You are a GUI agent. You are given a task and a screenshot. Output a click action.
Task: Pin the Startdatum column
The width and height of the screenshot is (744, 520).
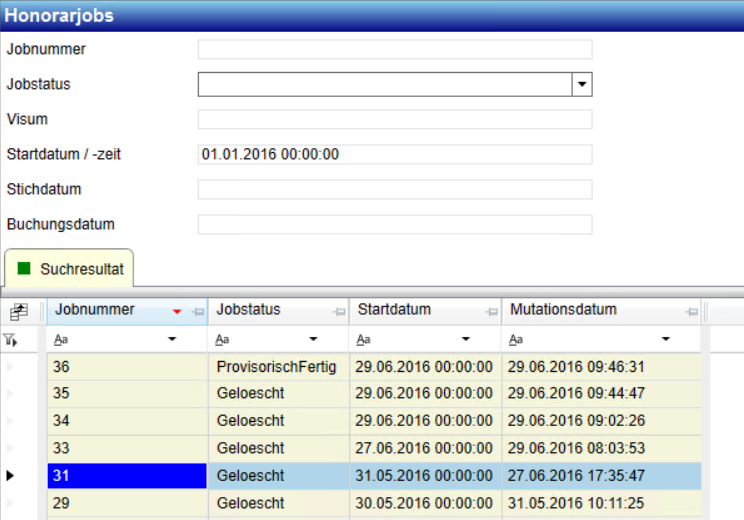(x=492, y=312)
